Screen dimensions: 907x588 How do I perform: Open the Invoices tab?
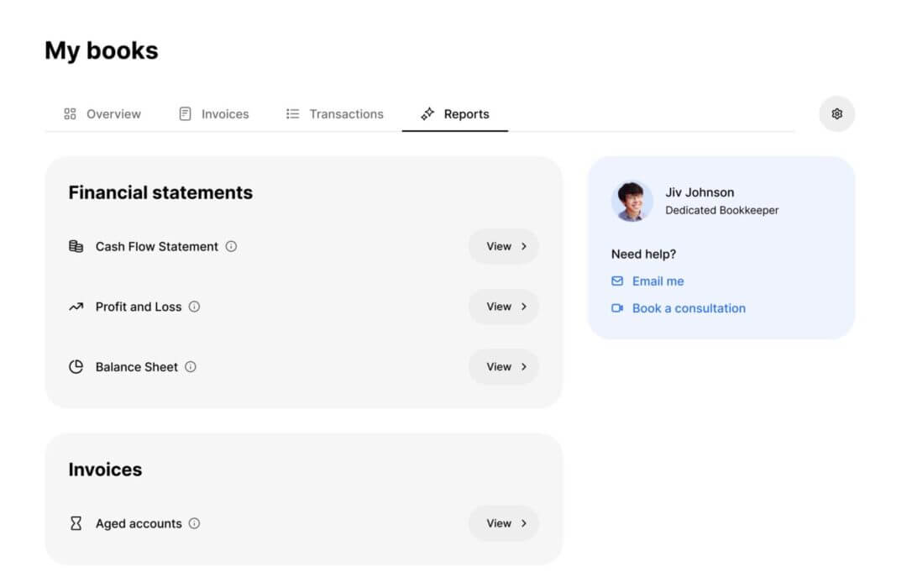(x=214, y=114)
